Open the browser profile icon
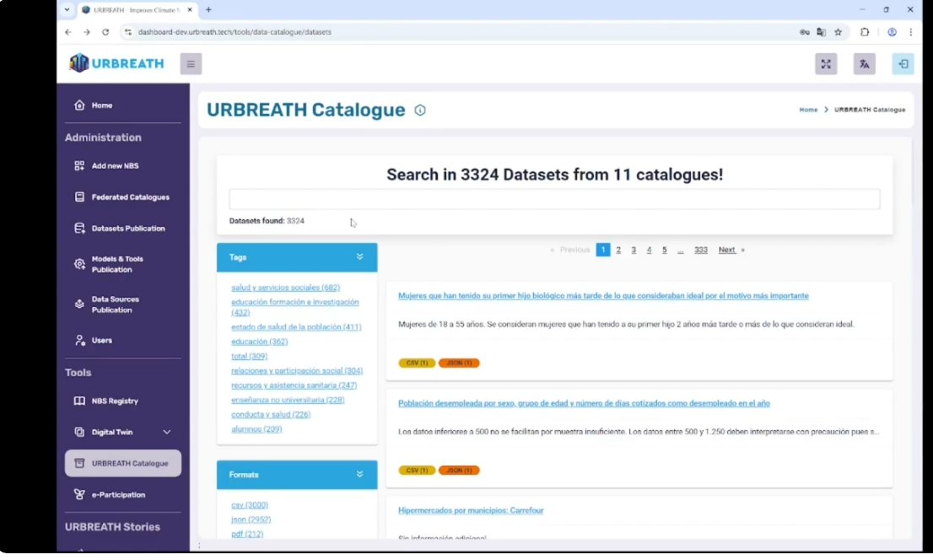This screenshot has width=933, height=560. coord(892,32)
